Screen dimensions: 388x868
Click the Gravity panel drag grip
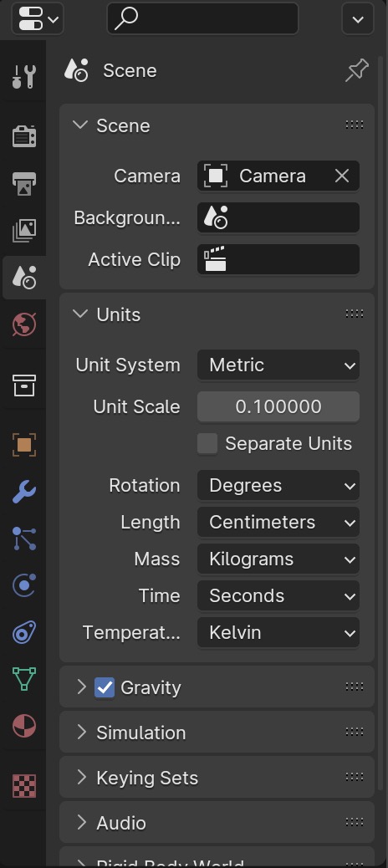click(355, 687)
